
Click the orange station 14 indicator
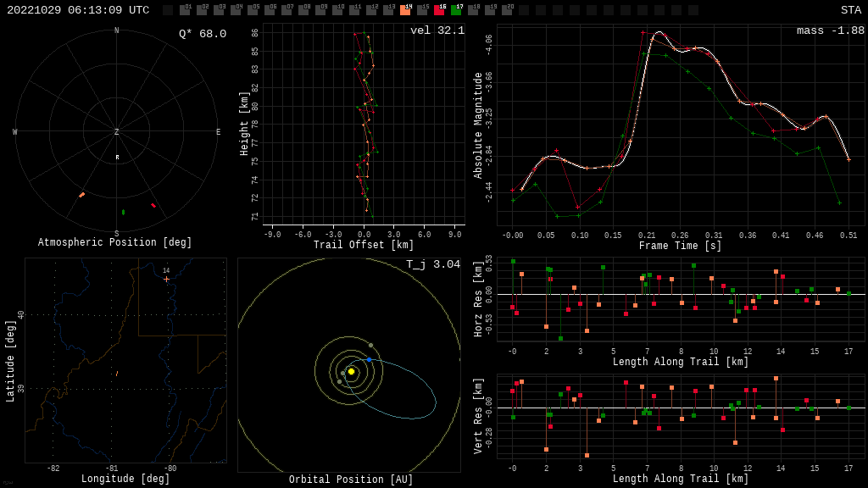coord(406,9)
